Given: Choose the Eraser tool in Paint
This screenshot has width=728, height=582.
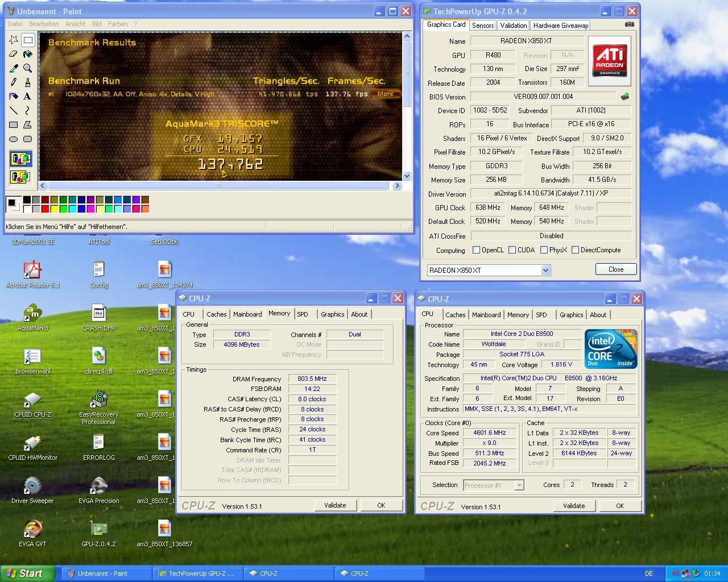Looking at the screenshot, I should (x=14, y=54).
